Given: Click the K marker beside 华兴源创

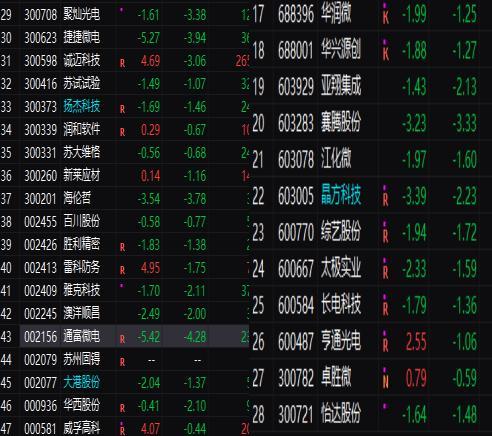Looking at the screenshot, I should [x=386, y=54].
